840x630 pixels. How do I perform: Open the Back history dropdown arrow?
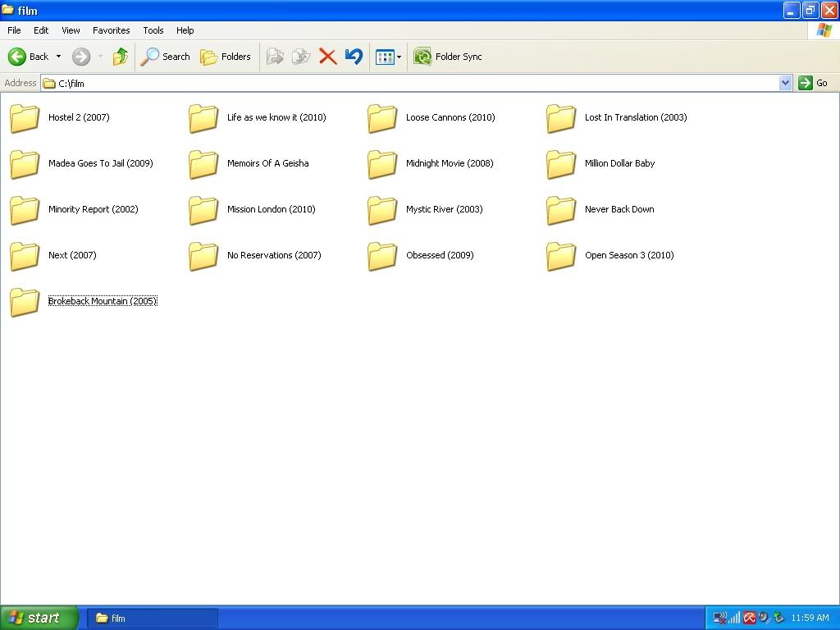58,57
